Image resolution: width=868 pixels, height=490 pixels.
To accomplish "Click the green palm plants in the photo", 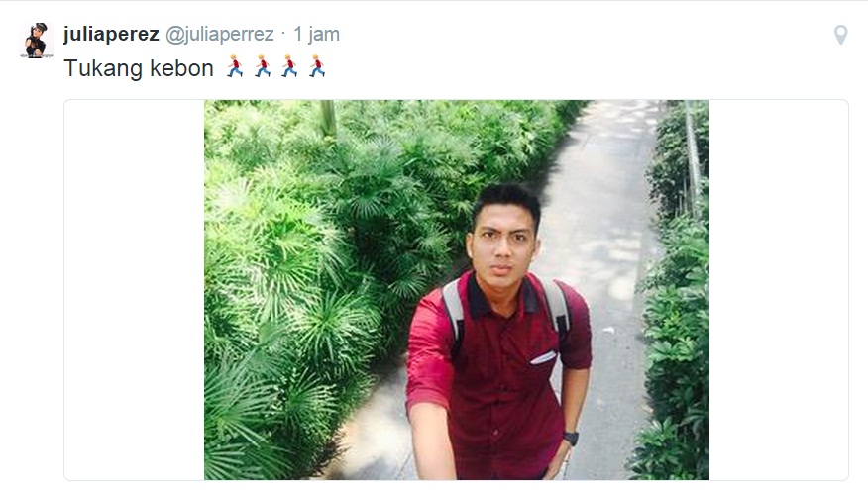I will tap(310, 265).
